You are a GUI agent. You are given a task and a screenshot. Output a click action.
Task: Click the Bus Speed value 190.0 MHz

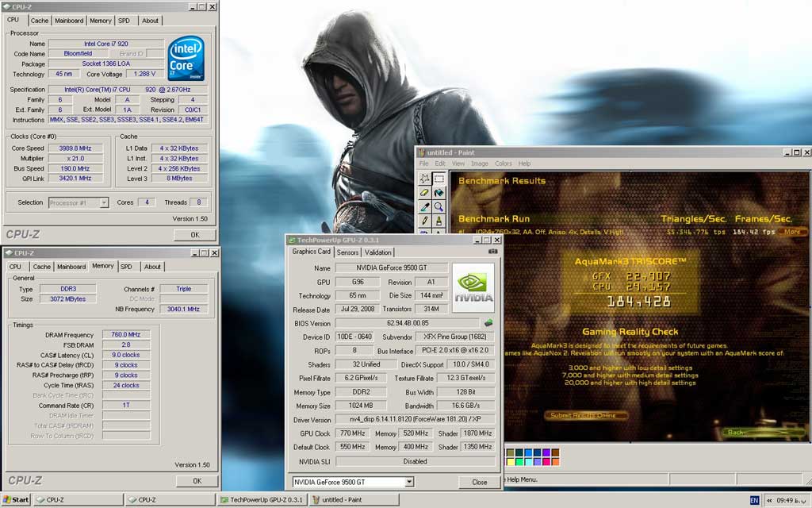click(75, 168)
